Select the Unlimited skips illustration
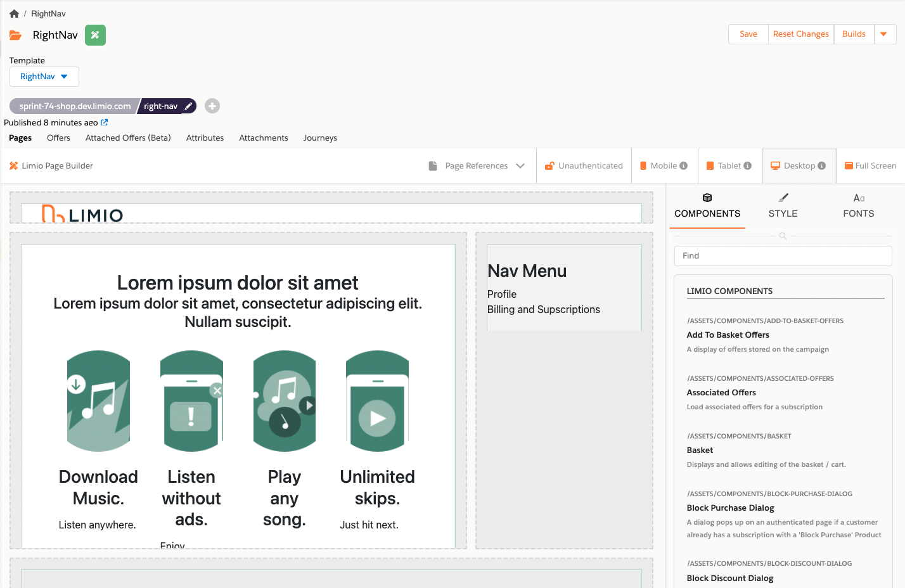Image resolution: width=905 pixels, height=588 pixels. [377, 401]
